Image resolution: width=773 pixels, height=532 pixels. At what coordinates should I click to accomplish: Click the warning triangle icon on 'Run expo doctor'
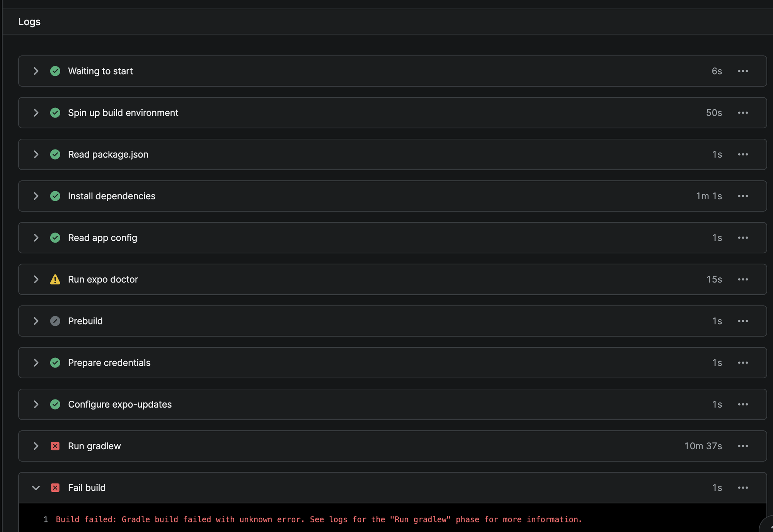click(54, 279)
